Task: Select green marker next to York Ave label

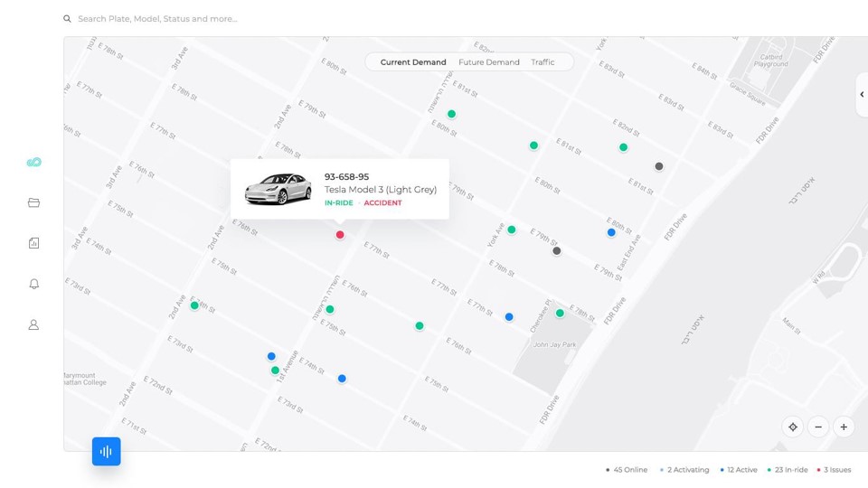Action: pyautogui.click(x=512, y=230)
